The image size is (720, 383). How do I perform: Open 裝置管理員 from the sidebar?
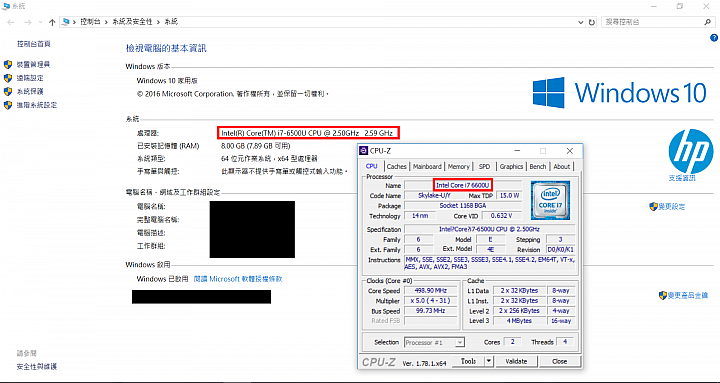33,65
